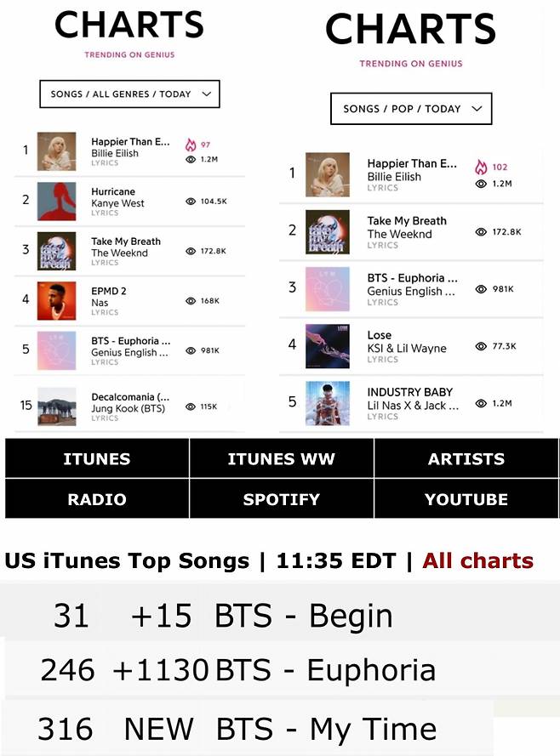Select the YOUTUBE chart button
The width and height of the screenshot is (560, 756).
pyautogui.click(x=466, y=499)
